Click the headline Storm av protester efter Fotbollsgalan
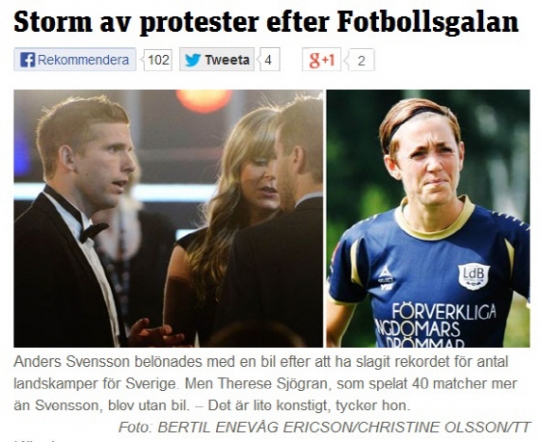 [x=266, y=21]
